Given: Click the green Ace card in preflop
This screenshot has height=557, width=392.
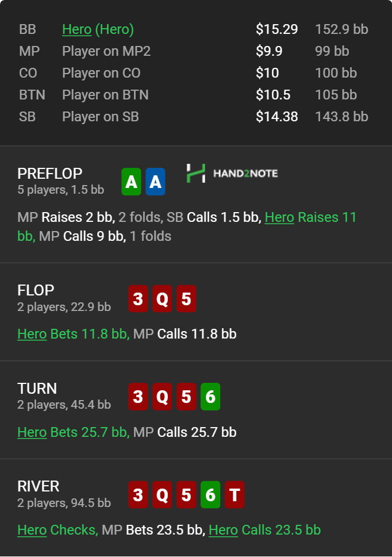Looking at the screenshot, I should click(132, 182).
